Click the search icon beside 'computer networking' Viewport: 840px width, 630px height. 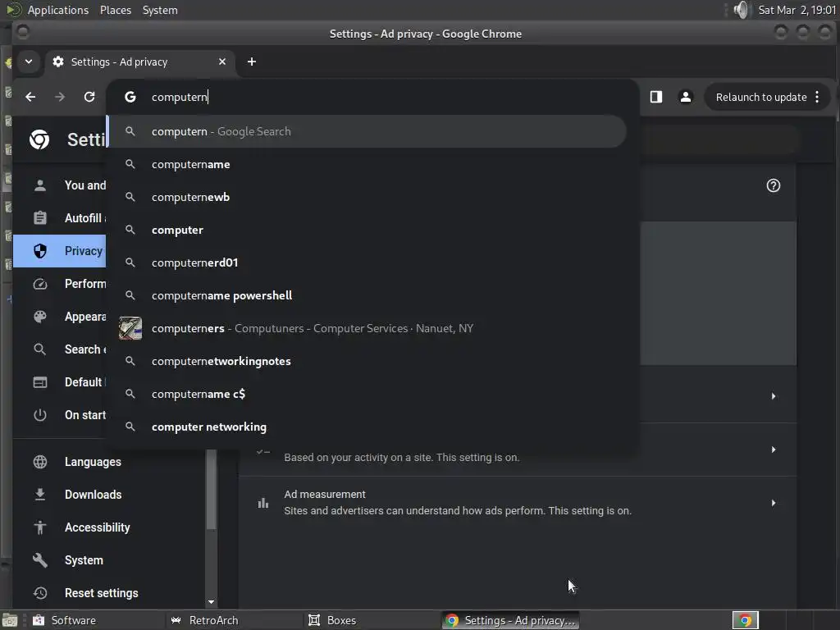click(x=130, y=427)
